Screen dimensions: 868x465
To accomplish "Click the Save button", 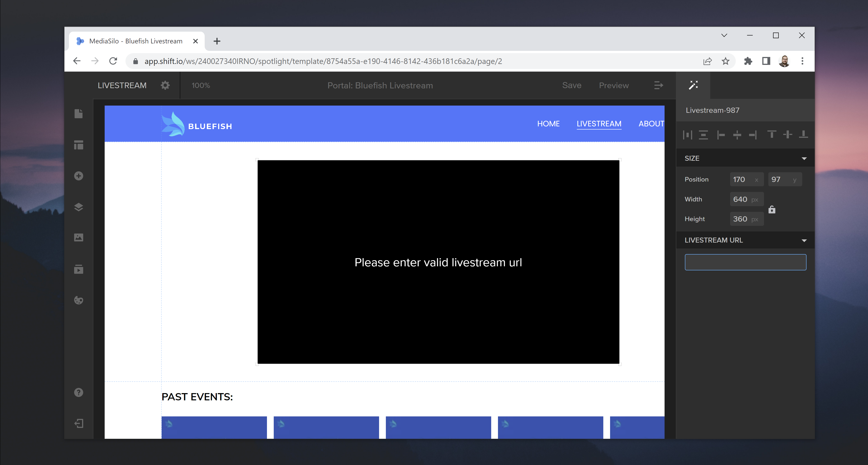I will [x=572, y=85].
